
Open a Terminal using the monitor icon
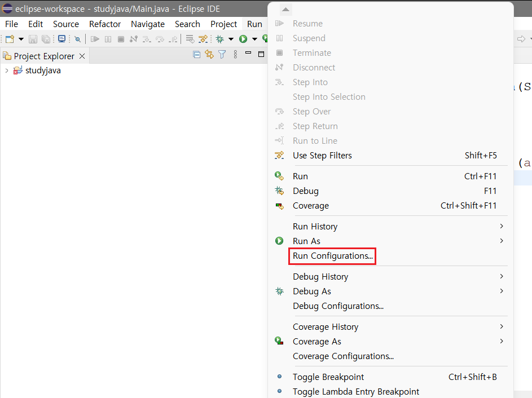[61, 39]
